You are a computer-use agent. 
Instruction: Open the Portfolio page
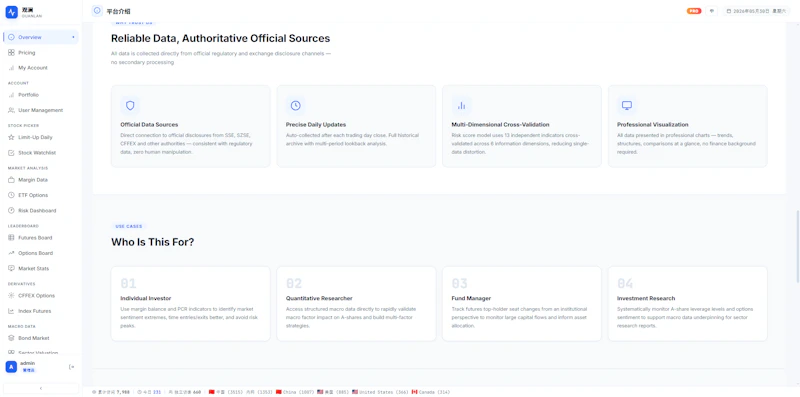[x=41, y=95]
